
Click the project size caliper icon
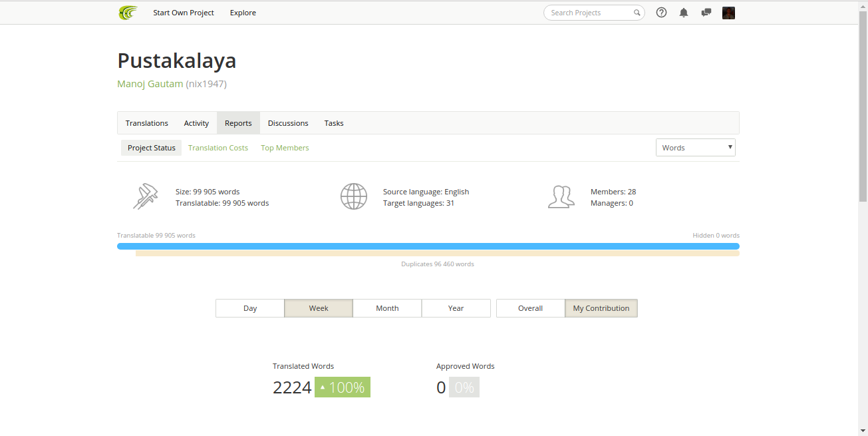144,197
